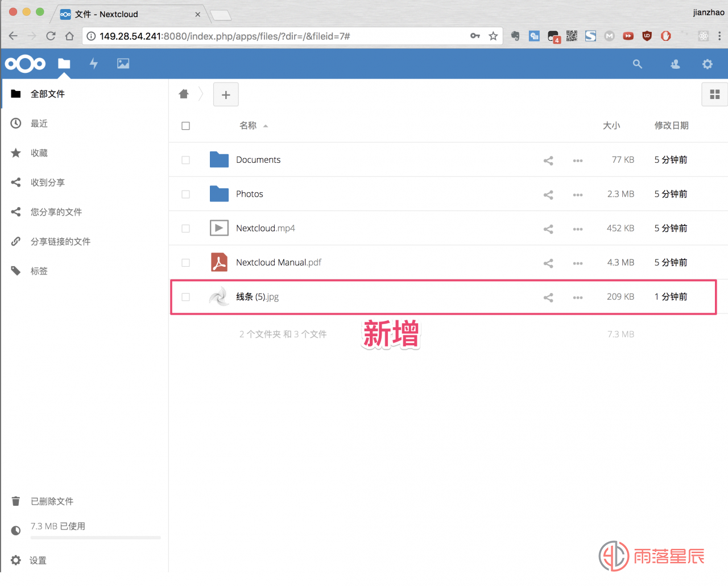Image resolution: width=728 pixels, height=586 pixels.
Task: Share Nextcloud.mp4 file
Action: (x=548, y=229)
